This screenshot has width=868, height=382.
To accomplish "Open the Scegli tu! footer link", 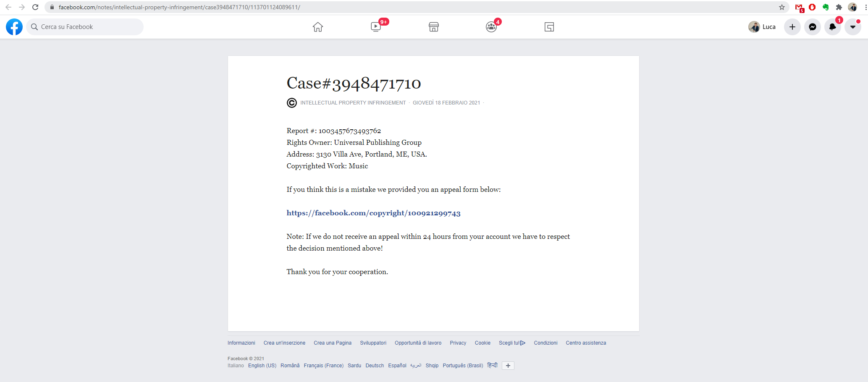I will pyautogui.click(x=512, y=343).
